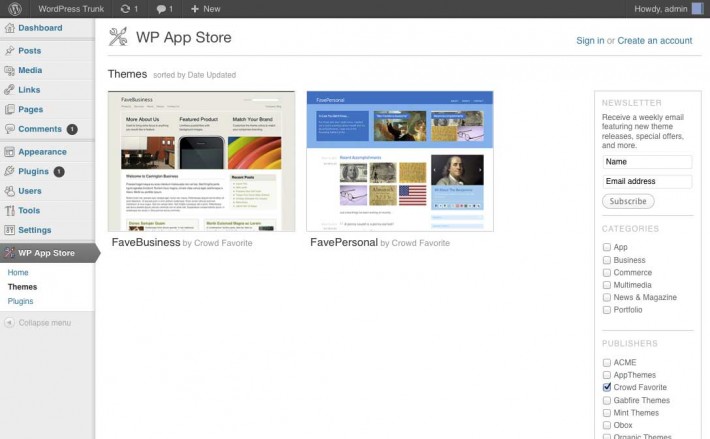This screenshot has width=710, height=439.
Task: Check the App category checkbox
Action: click(607, 247)
